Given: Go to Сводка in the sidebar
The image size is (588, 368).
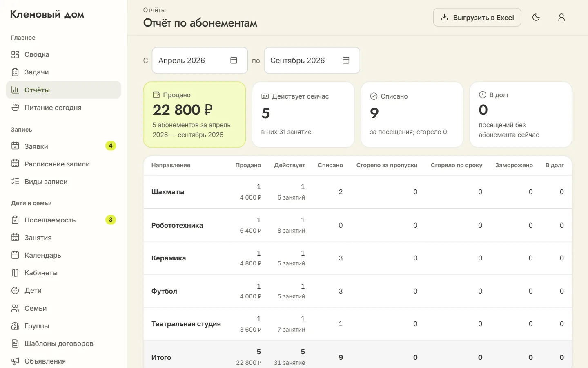Looking at the screenshot, I should [63, 54].
